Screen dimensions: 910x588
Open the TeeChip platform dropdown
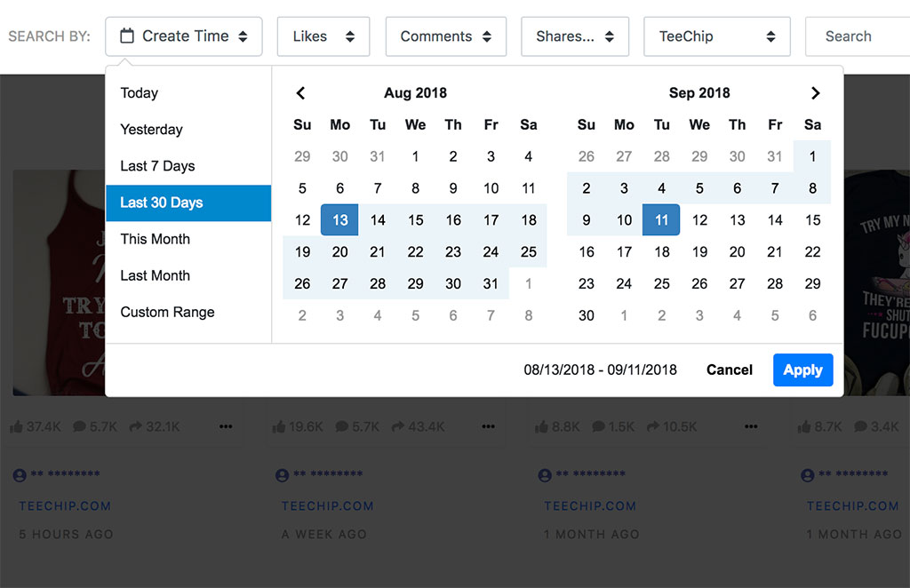pyautogui.click(x=717, y=36)
